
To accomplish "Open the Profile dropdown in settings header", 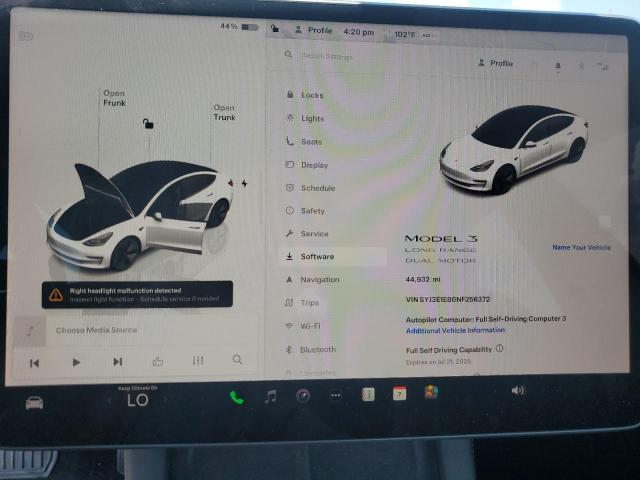I will point(496,63).
